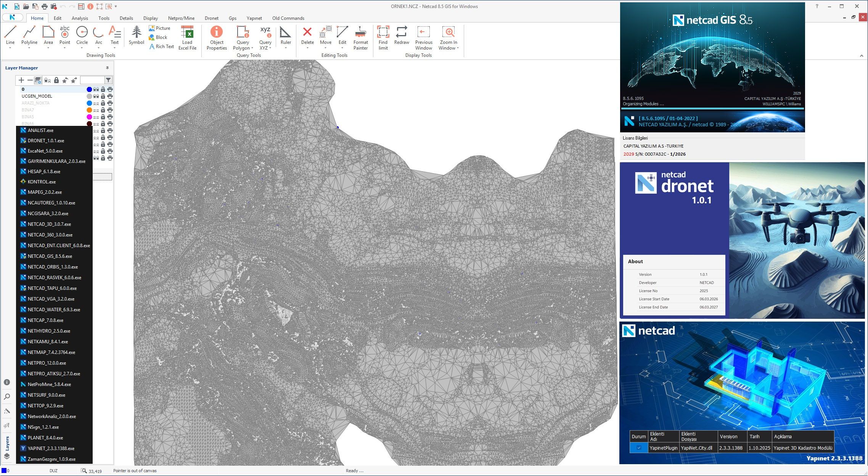This screenshot has width=868, height=476.
Task: Show the BINA7 layer
Action: pos(96,110)
